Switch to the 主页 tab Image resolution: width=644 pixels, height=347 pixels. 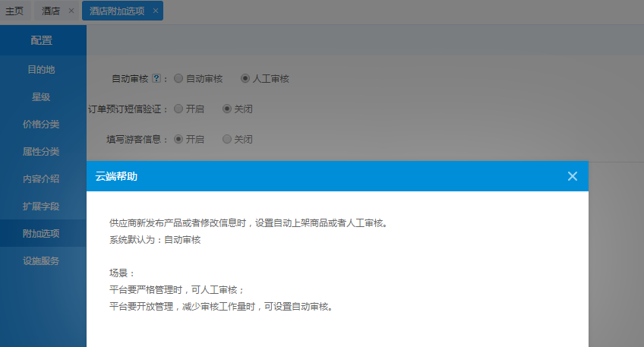click(14, 11)
